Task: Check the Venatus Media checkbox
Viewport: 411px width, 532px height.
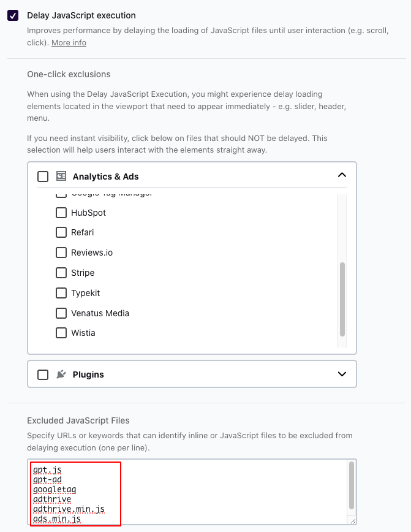Action: 61,313
